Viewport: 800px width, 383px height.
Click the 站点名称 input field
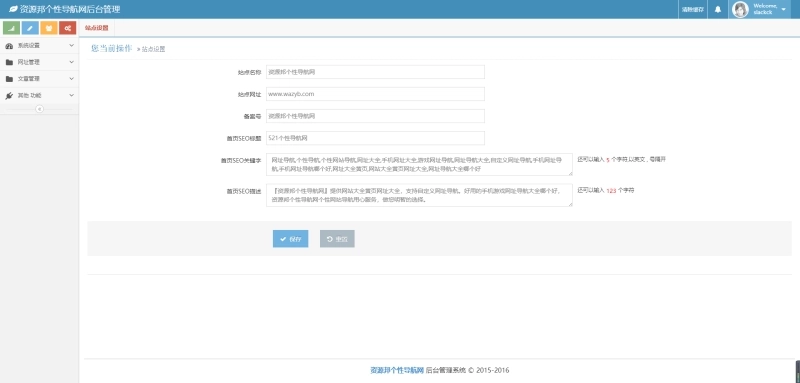click(x=376, y=72)
